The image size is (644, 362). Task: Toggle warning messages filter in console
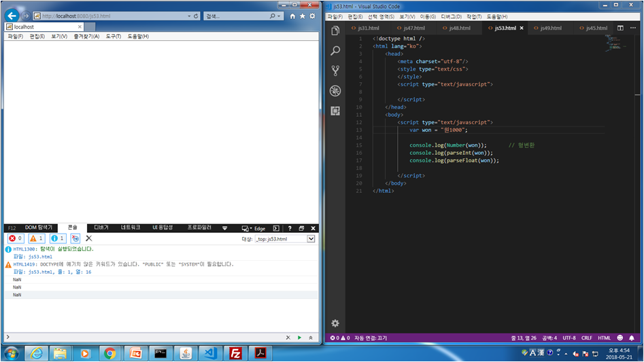click(x=37, y=238)
